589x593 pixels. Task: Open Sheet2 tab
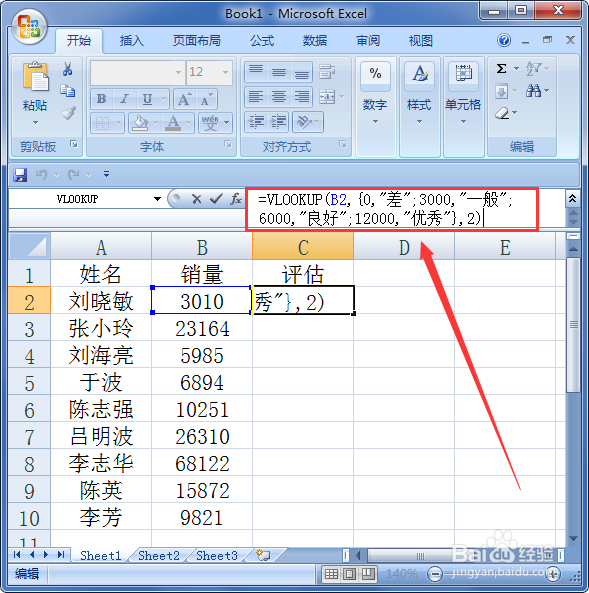pos(159,556)
